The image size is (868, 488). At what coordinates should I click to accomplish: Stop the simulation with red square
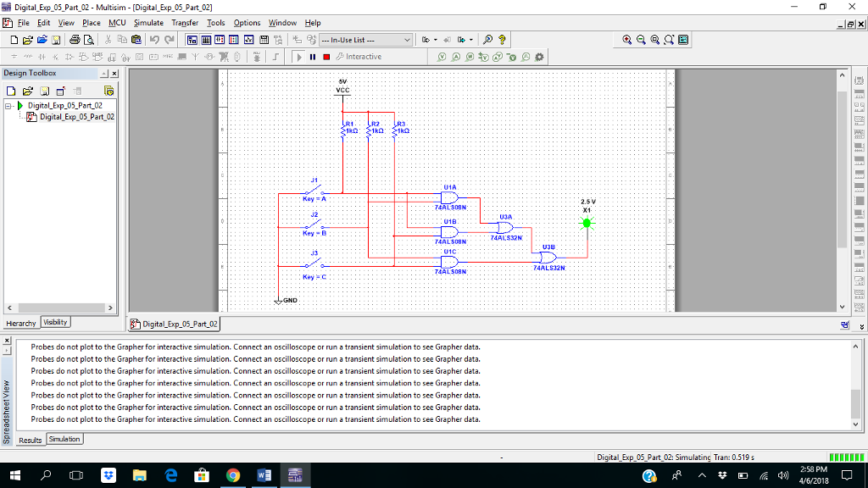[325, 57]
